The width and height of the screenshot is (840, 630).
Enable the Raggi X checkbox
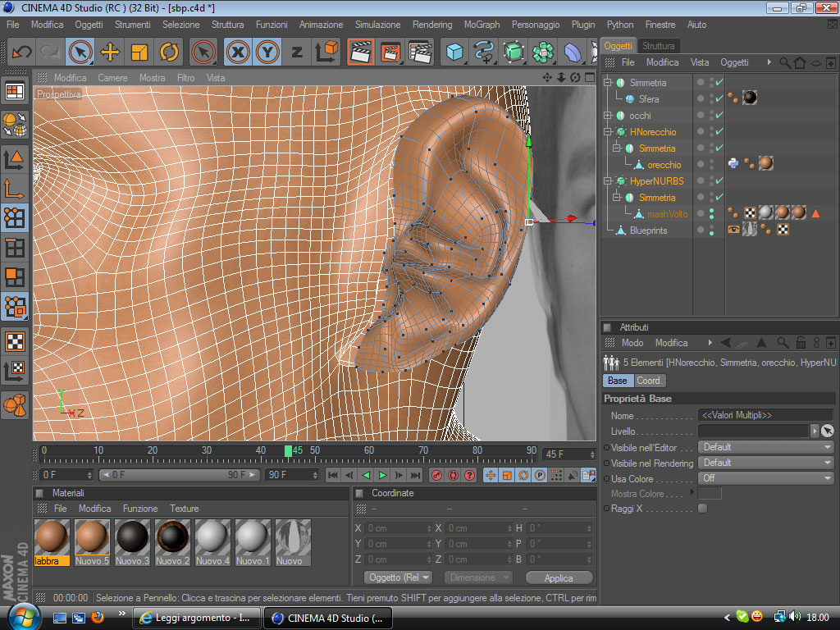tap(703, 509)
